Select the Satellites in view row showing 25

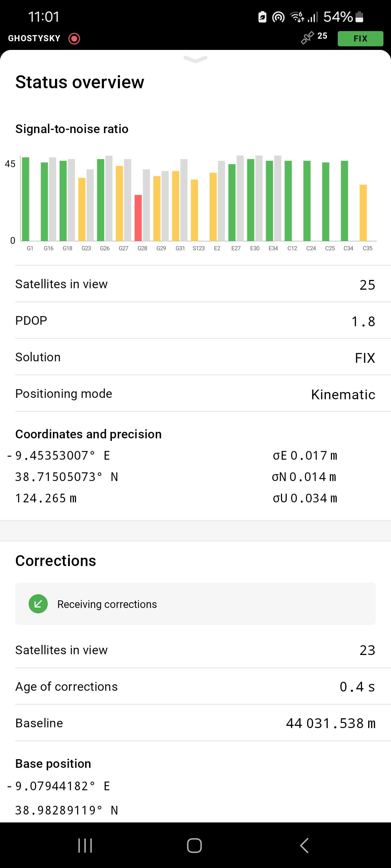(x=195, y=284)
